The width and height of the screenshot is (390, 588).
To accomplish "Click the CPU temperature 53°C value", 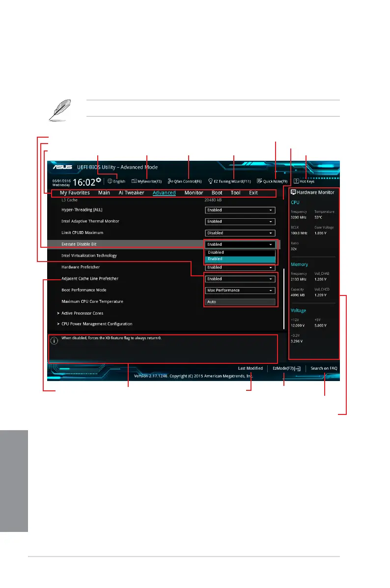I will coord(318,217).
